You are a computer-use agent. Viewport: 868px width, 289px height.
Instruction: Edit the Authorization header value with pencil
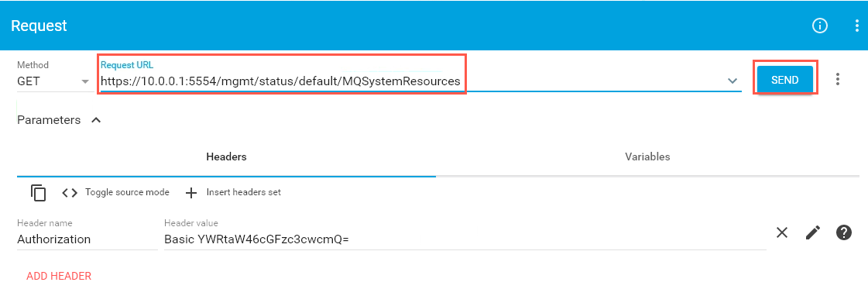point(813,232)
